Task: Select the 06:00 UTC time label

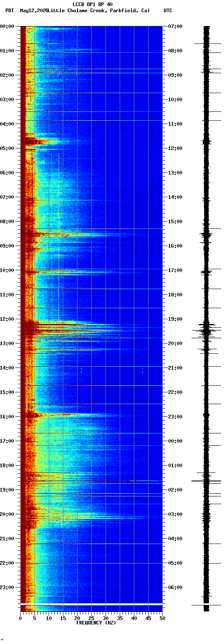Action: (175, 587)
